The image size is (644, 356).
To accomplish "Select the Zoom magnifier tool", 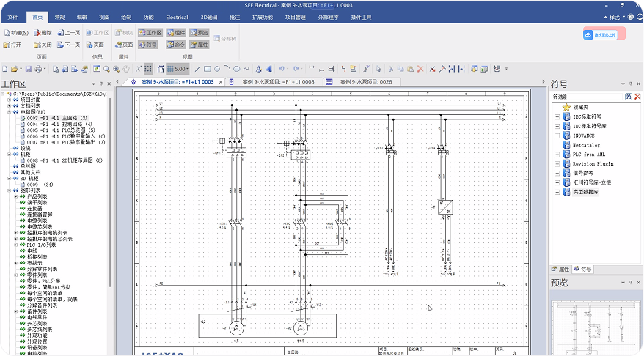I will 106,69.
